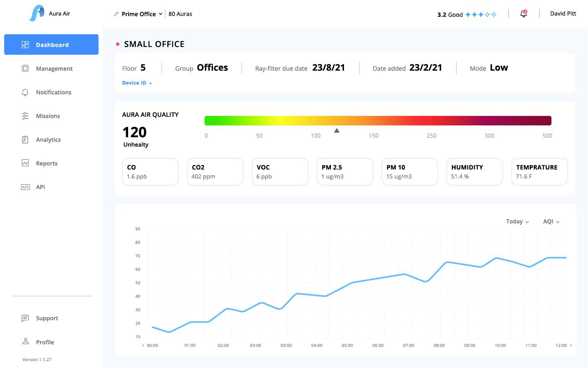Click the PM 2.5 metric card
The height and width of the screenshot is (368, 588).
click(345, 172)
